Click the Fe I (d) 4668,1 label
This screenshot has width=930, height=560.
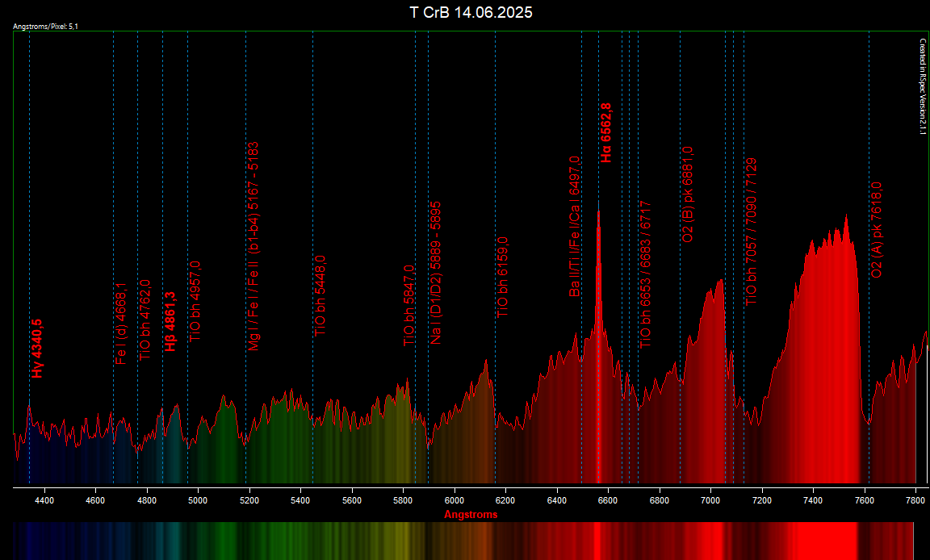pos(120,324)
